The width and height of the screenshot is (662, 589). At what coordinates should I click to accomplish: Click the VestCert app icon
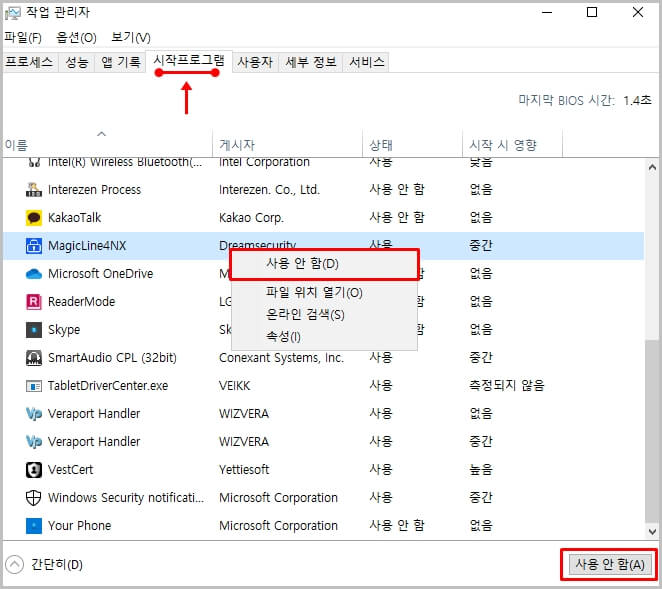[x=34, y=470]
